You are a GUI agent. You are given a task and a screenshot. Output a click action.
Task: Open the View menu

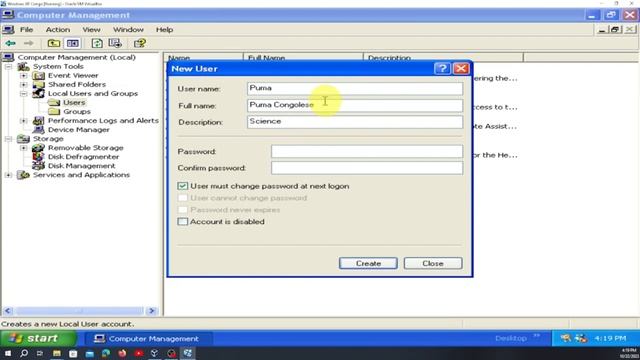click(91, 30)
